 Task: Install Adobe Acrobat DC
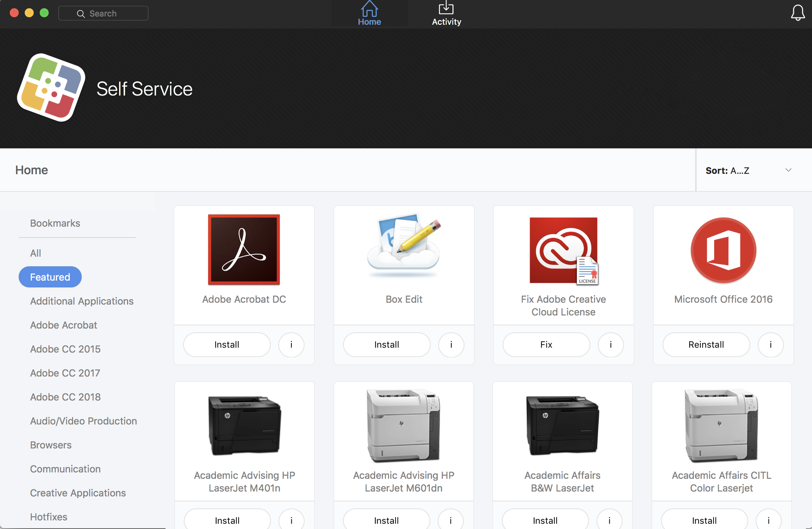tap(227, 344)
